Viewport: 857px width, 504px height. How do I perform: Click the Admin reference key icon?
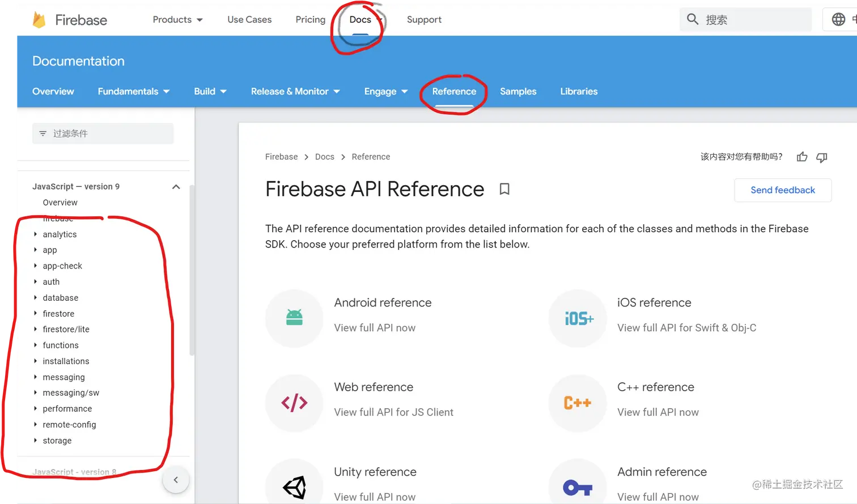pos(578,487)
